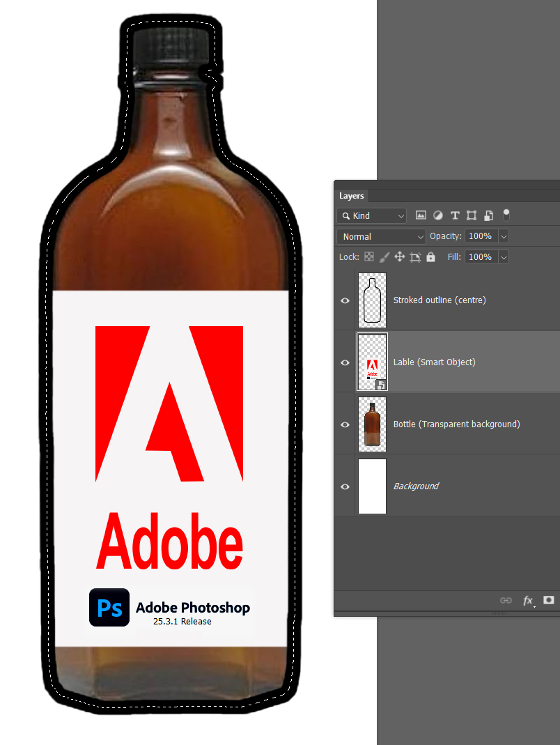Enable lock transparent pixels

click(368, 256)
